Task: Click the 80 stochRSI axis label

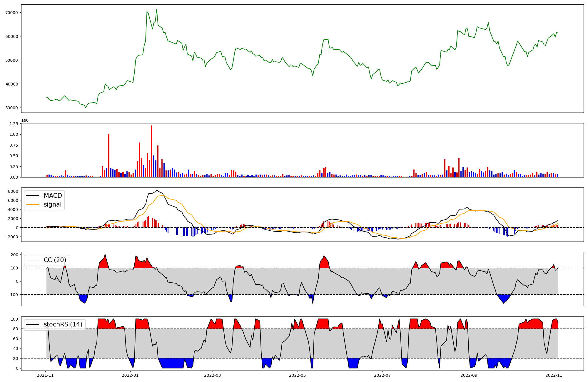Action: coord(16,329)
